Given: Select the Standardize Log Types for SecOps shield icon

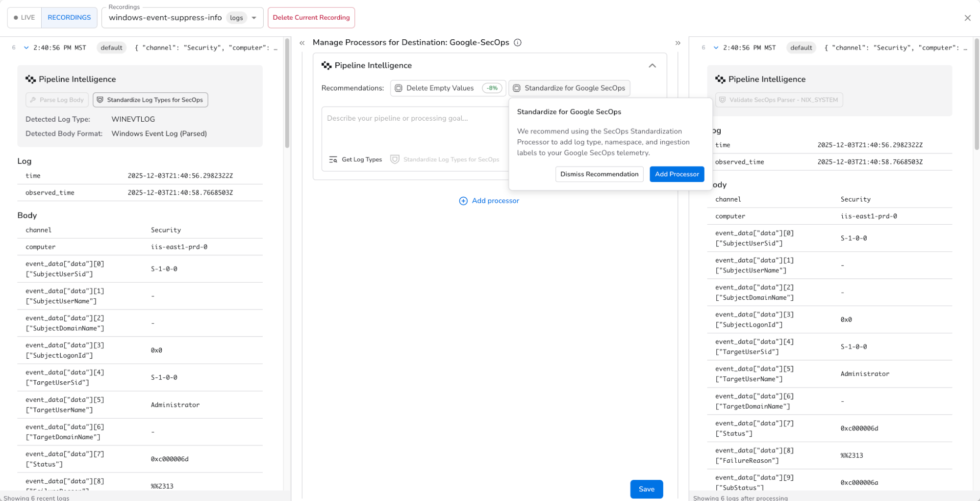Looking at the screenshot, I should point(100,100).
